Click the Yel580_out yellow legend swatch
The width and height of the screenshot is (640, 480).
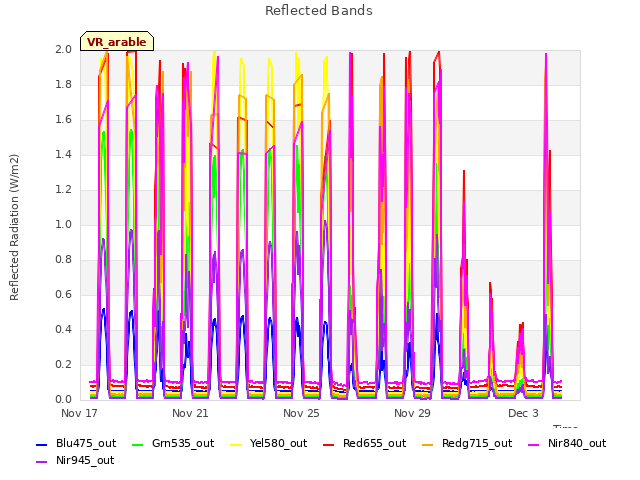coord(236,444)
